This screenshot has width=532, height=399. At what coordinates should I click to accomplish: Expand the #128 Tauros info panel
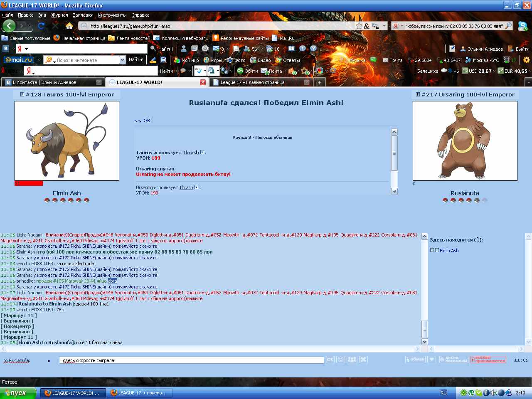click(22, 94)
